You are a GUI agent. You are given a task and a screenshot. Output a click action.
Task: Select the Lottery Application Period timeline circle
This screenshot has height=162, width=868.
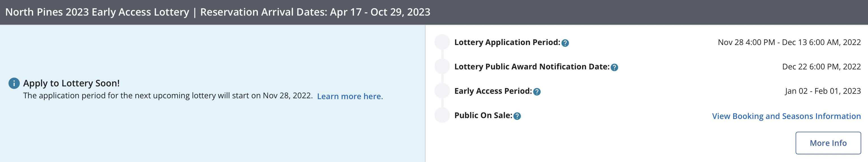[x=442, y=42]
